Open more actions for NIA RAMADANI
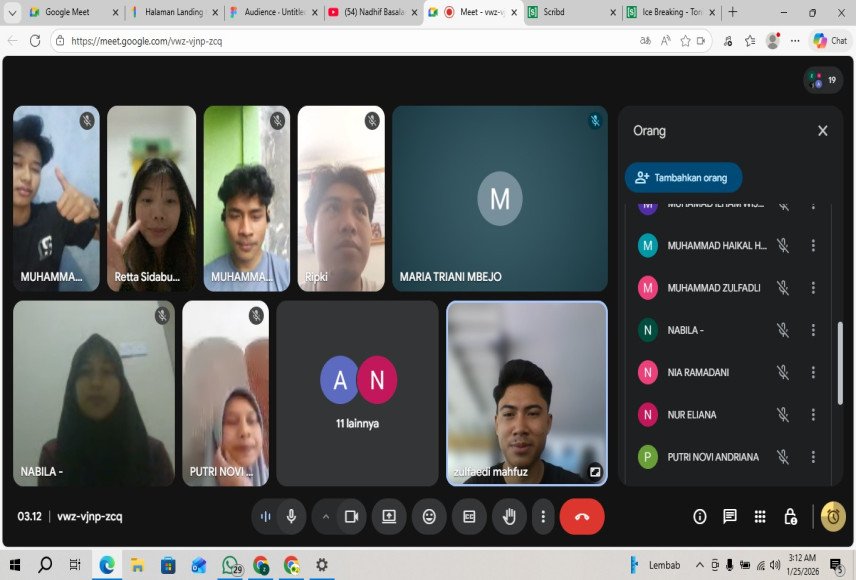 [813, 372]
